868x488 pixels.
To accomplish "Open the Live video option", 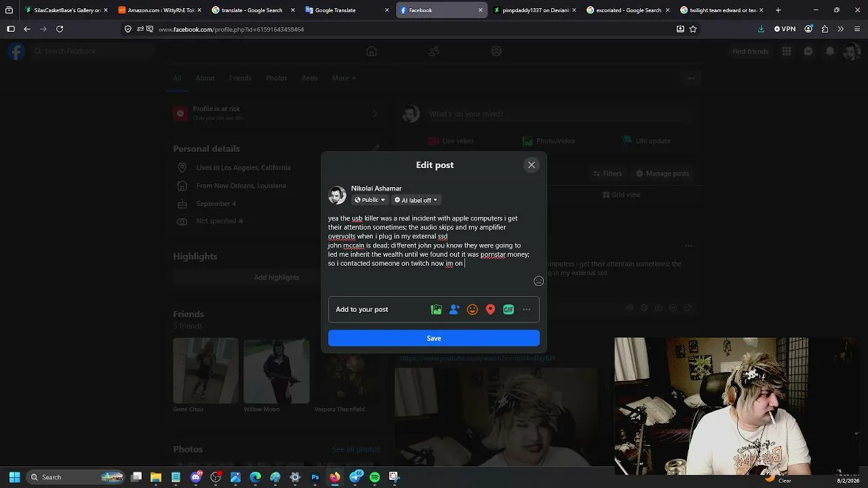I will 451,141.
